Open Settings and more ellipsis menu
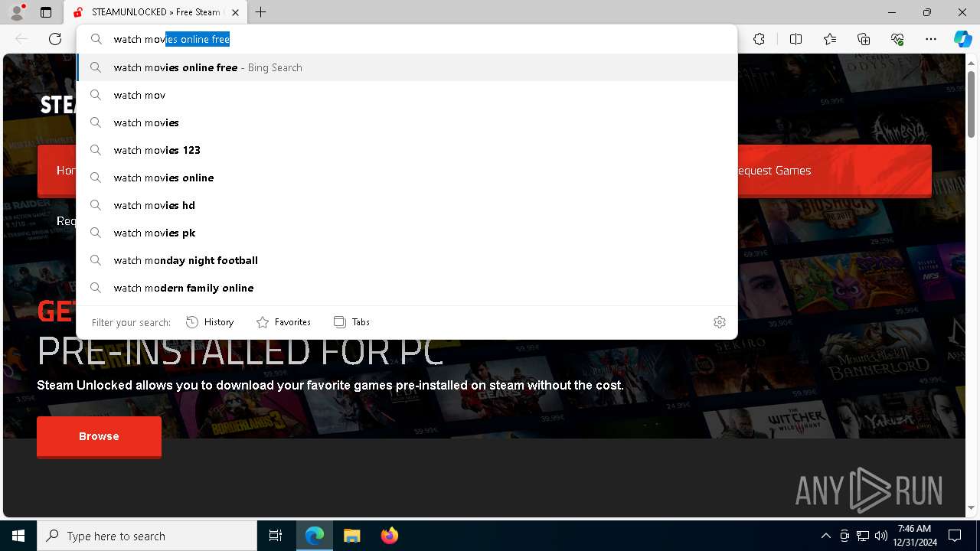The height and width of the screenshot is (551, 980). [931, 39]
